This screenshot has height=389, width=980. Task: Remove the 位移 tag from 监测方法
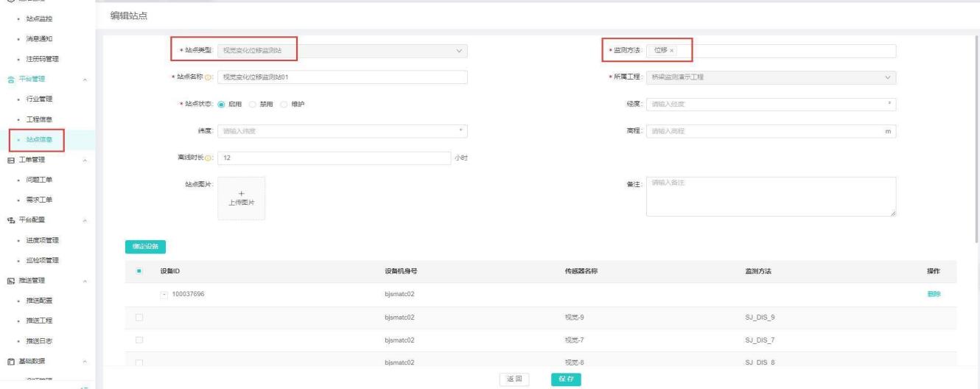tap(672, 51)
